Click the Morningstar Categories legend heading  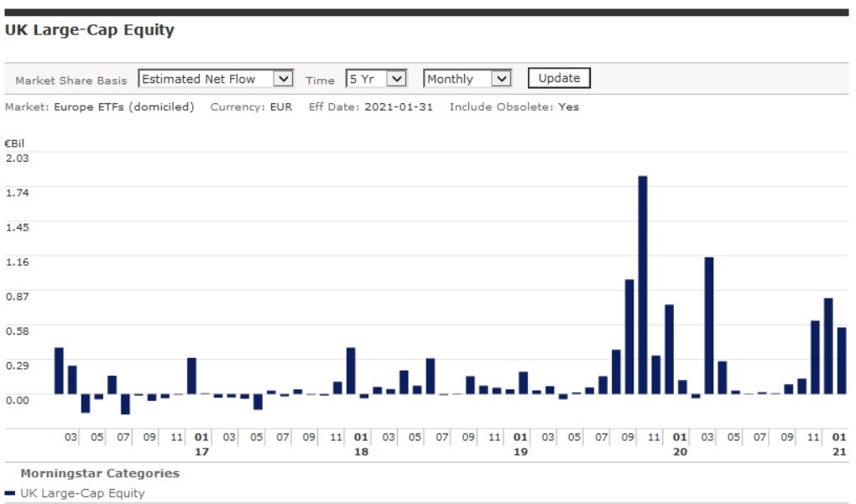coord(100,473)
